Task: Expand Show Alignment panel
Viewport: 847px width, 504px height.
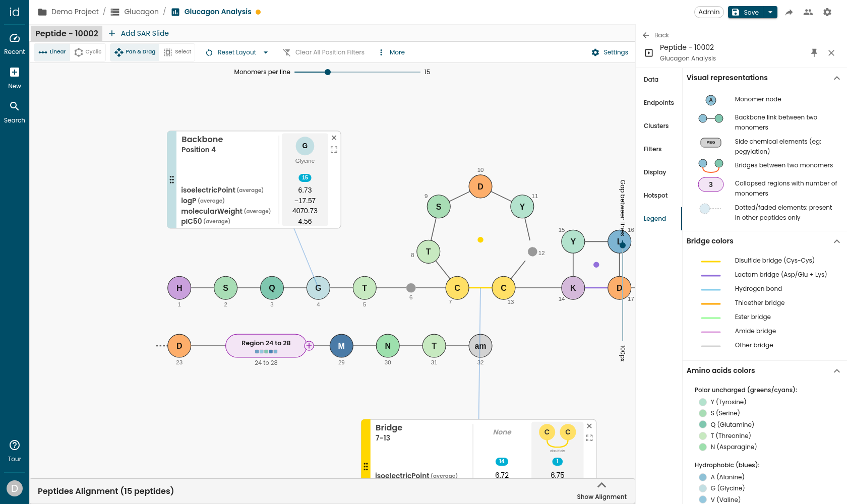Action: click(x=601, y=491)
